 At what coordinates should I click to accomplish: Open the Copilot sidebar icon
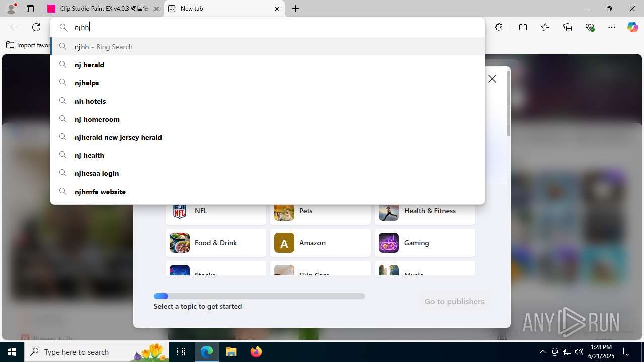tap(632, 27)
